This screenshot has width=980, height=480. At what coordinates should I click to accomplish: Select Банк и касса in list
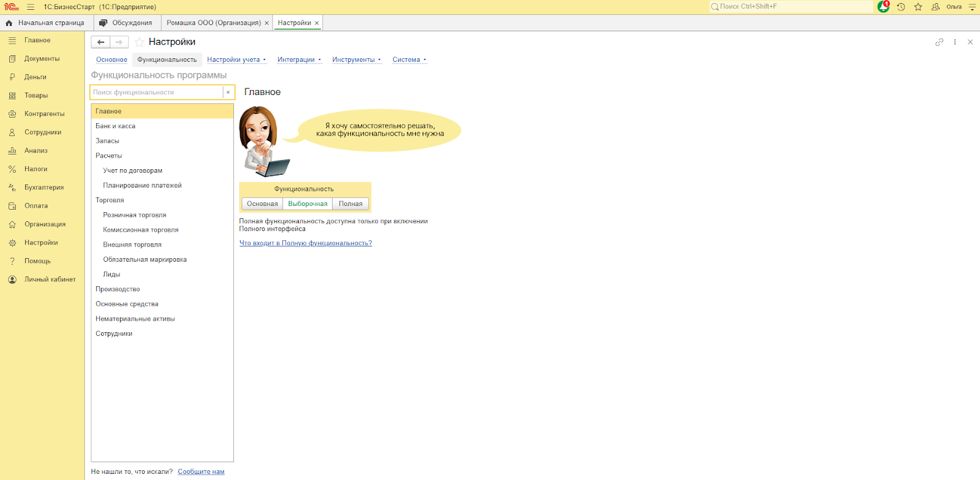point(115,126)
